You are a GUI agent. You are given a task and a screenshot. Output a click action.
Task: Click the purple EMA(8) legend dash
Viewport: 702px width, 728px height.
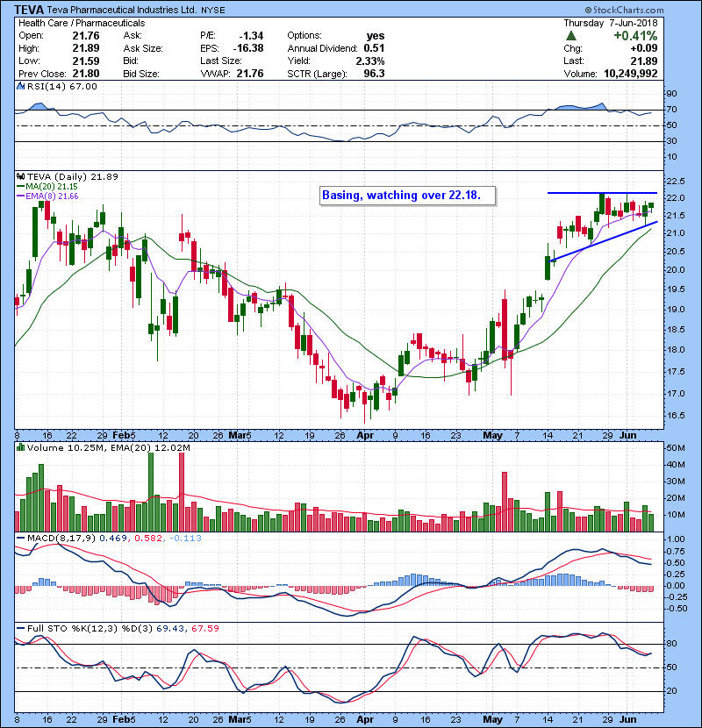21,196
